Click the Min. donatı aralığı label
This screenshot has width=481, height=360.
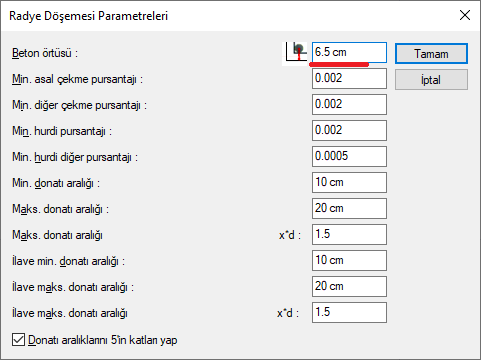(x=56, y=183)
